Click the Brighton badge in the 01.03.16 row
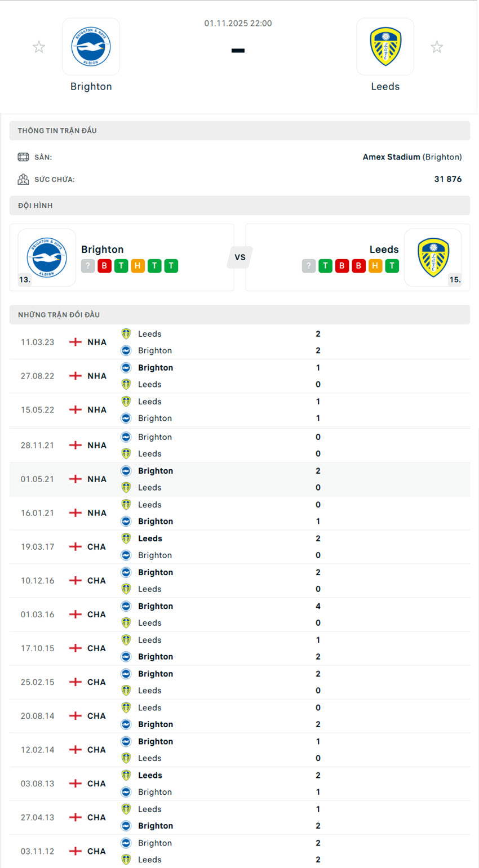 tap(125, 606)
